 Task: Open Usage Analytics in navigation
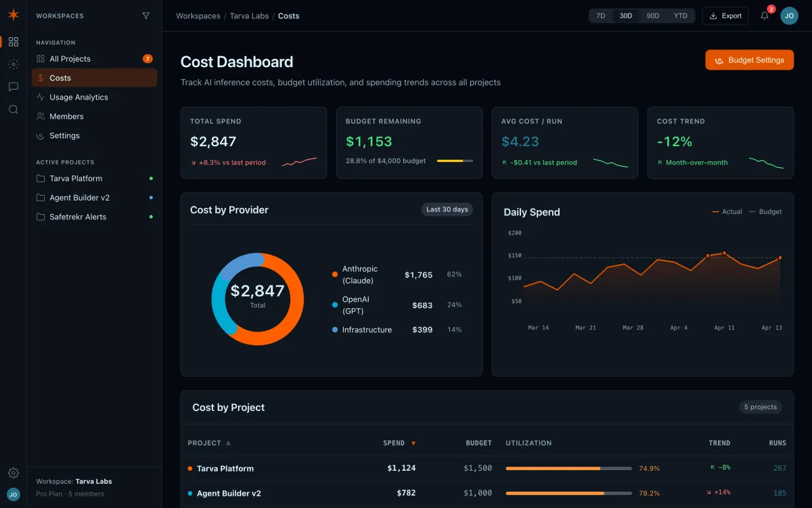point(94,97)
